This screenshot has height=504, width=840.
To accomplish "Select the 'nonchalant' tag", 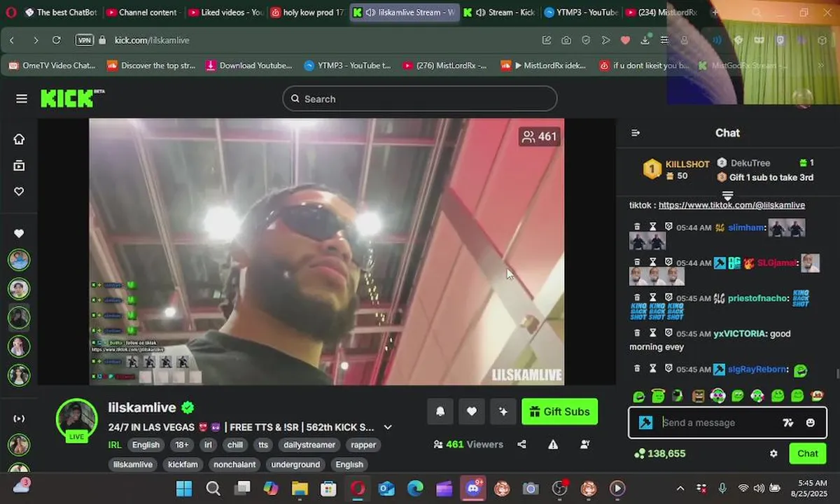I will click(234, 464).
